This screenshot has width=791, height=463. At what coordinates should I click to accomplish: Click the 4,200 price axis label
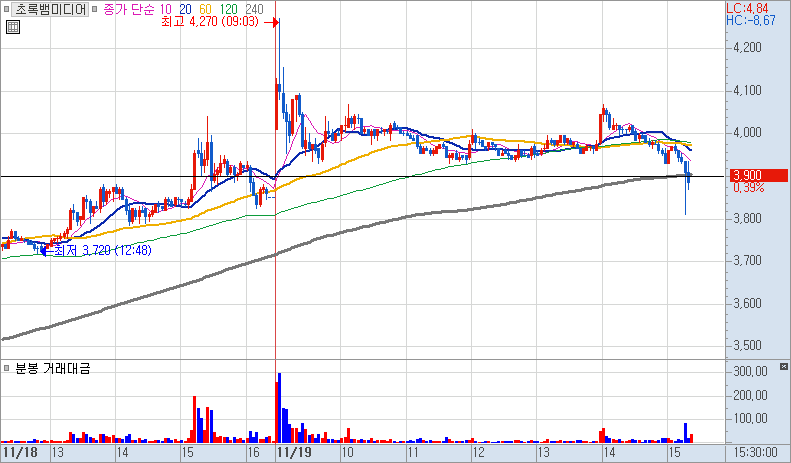[748, 47]
